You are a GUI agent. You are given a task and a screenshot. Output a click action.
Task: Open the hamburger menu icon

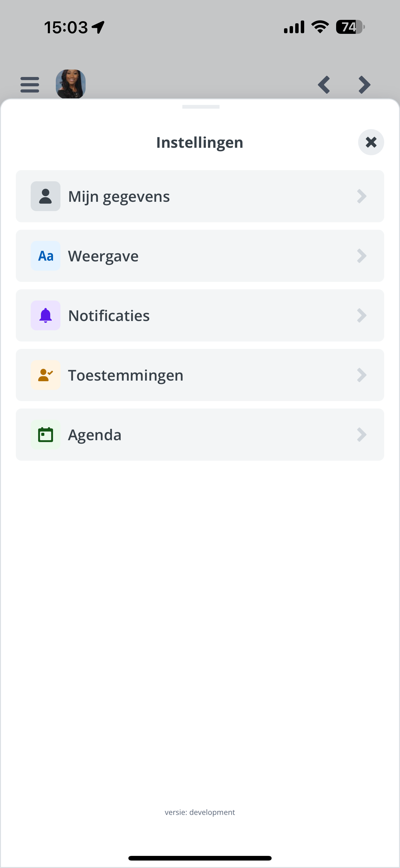click(30, 84)
